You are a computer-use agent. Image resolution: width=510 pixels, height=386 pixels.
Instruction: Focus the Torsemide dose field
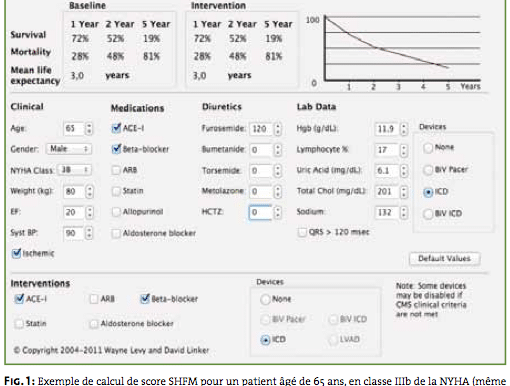(261, 171)
